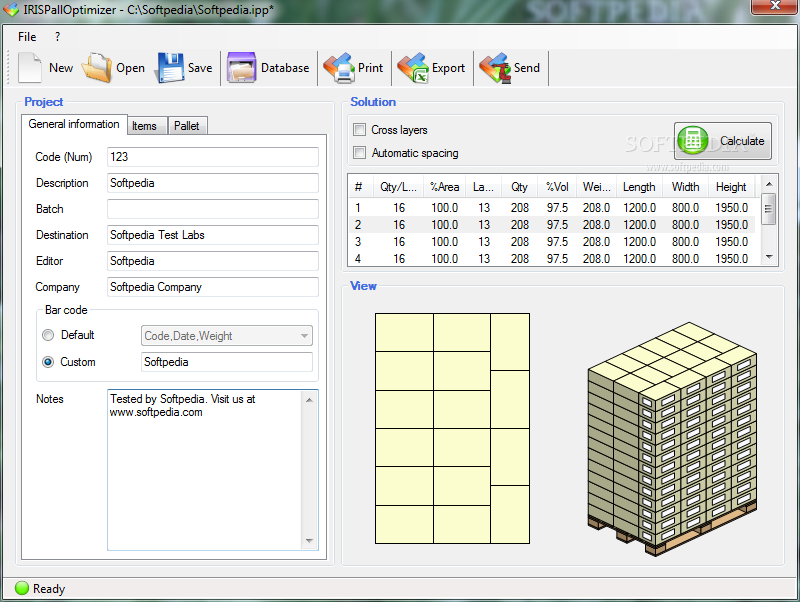Sort by the # column header
The width and height of the screenshot is (800, 602).
pos(361,187)
